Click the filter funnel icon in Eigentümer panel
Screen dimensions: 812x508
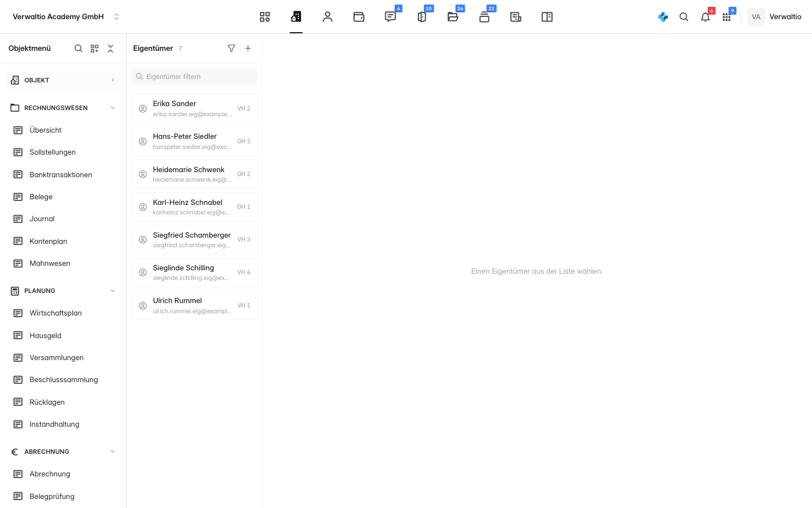[x=231, y=49]
